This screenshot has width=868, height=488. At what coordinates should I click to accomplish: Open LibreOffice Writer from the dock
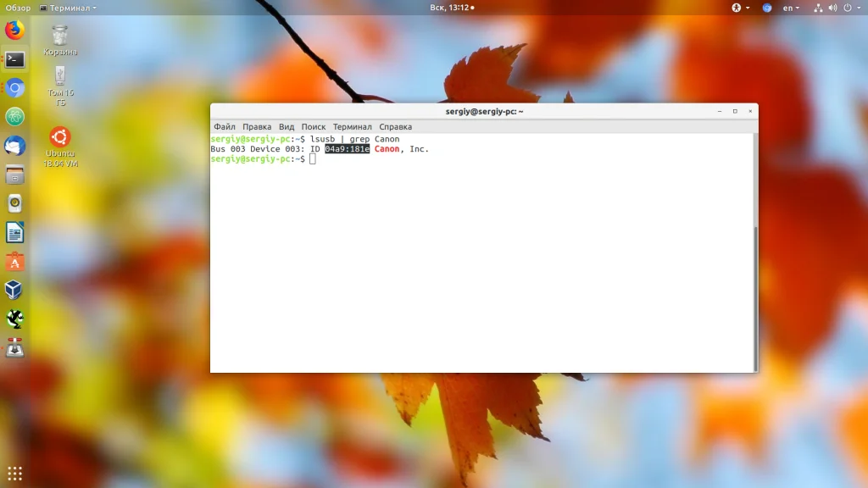pos(15,233)
